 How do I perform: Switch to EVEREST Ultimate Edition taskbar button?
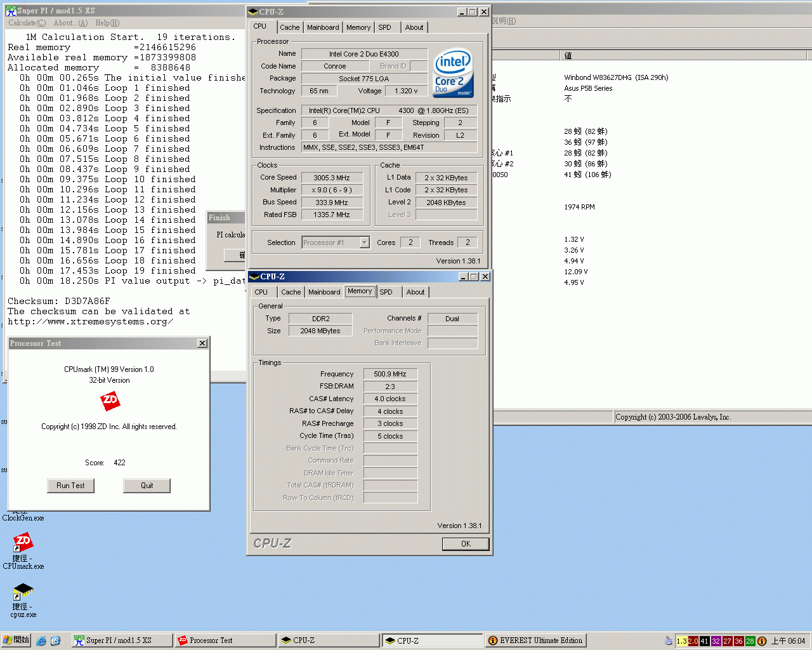point(536,640)
